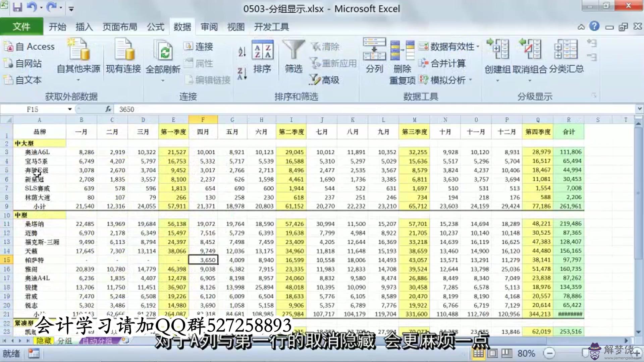Click the 第一季度 header cell

(173, 132)
